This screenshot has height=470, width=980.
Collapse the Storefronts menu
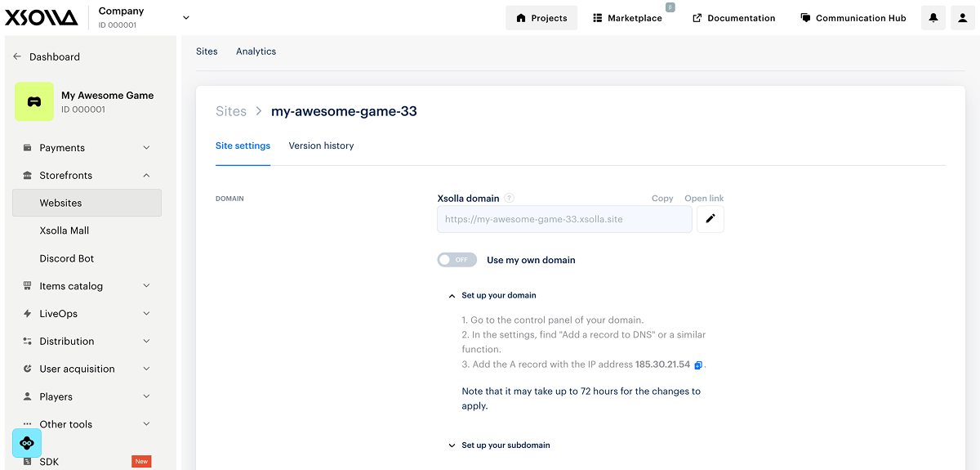coord(87,176)
